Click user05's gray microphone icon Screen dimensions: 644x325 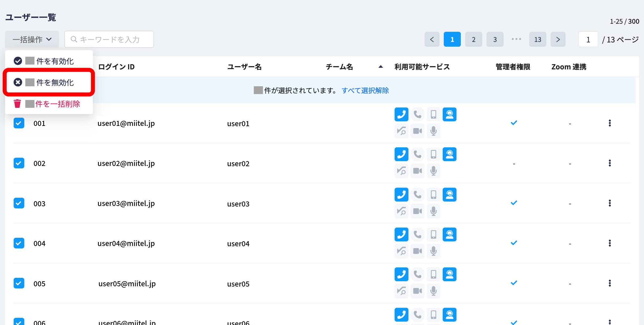[433, 291]
